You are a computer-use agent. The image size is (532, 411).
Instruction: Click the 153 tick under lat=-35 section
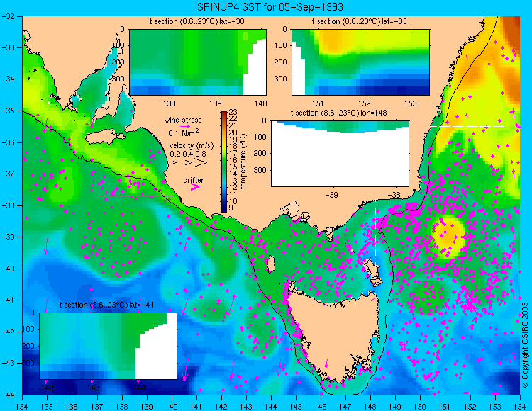pos(411,103)
